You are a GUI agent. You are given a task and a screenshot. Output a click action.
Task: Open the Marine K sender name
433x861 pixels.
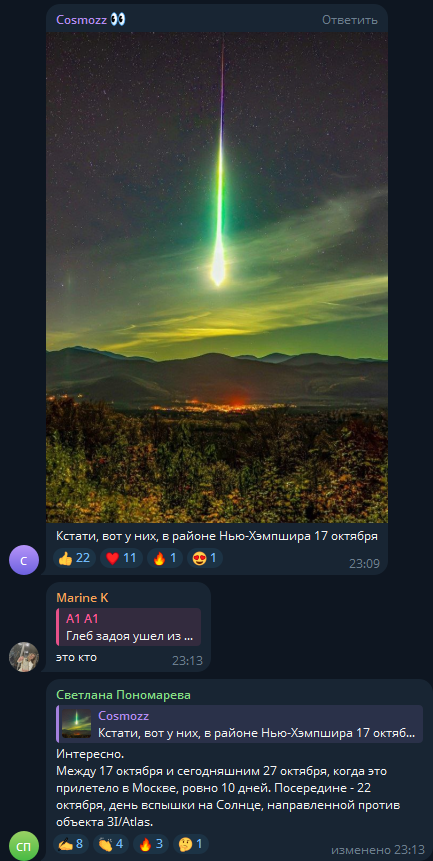pyautogui.click(x=82, y=597)
